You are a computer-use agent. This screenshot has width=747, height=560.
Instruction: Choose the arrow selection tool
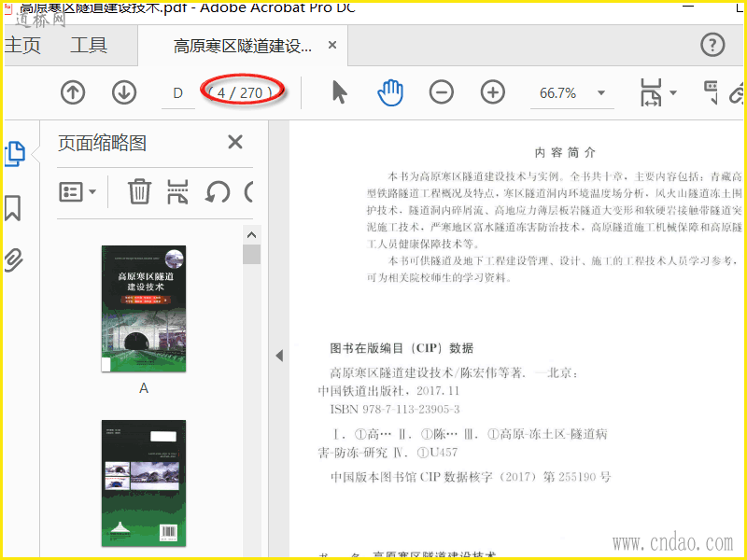(339, 92)
